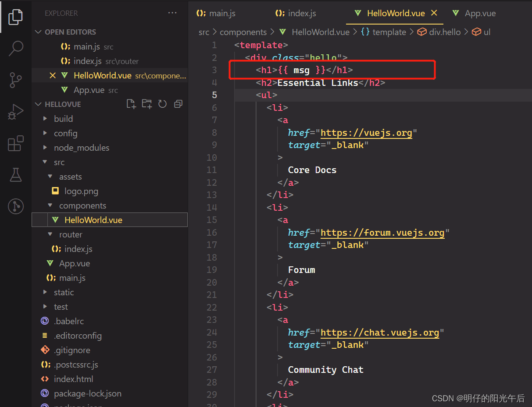The image size is (532, 407).
Task: Open the Run and Debug view
Action: 16,112
